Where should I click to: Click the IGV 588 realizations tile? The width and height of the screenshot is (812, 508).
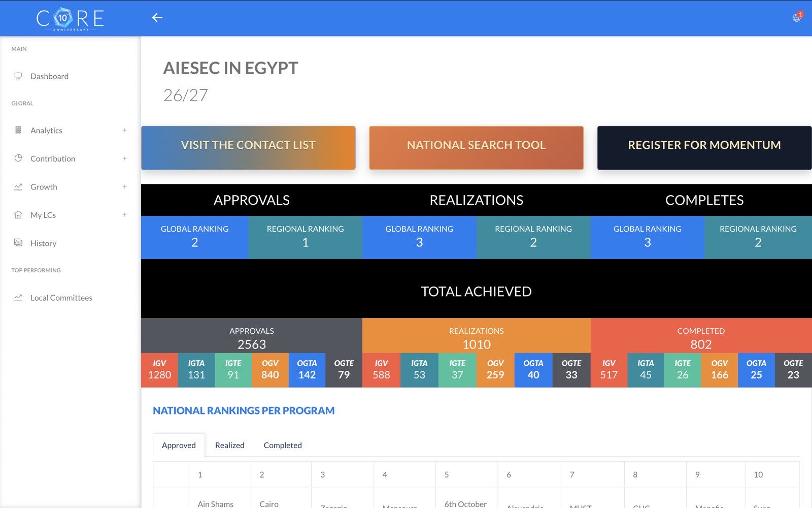382,370
